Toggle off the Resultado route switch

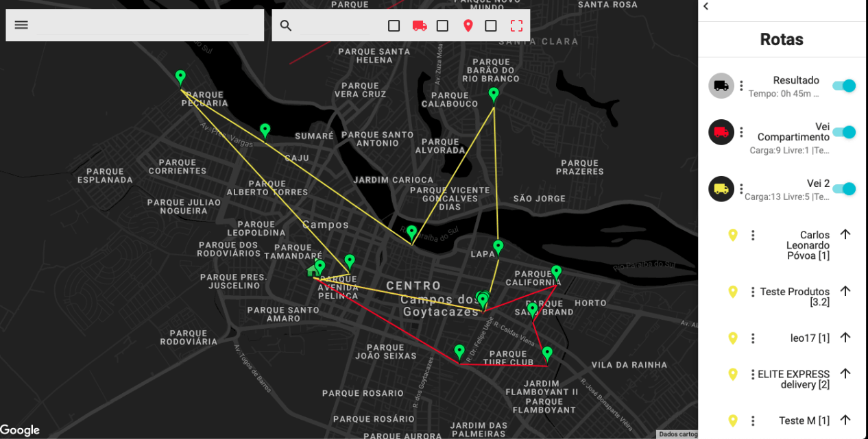(844, 86)
